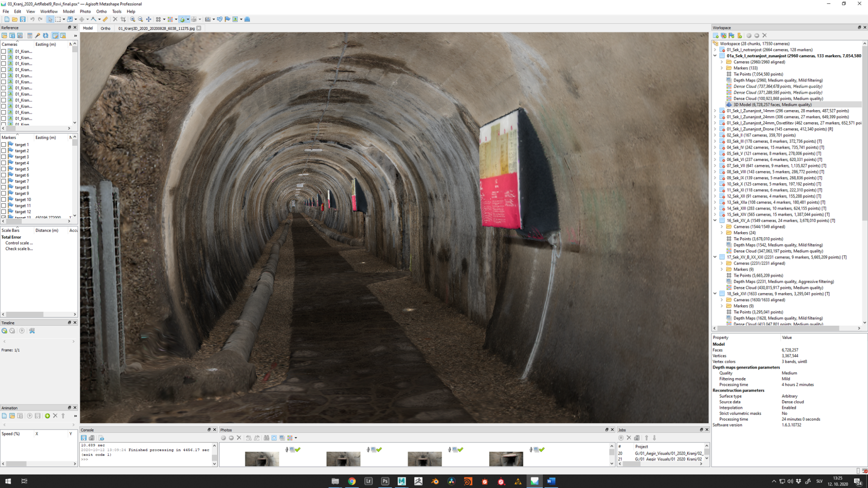868x488 pixels.
Task: Click the first tunnel photo thumbnail
Action: 262,459
